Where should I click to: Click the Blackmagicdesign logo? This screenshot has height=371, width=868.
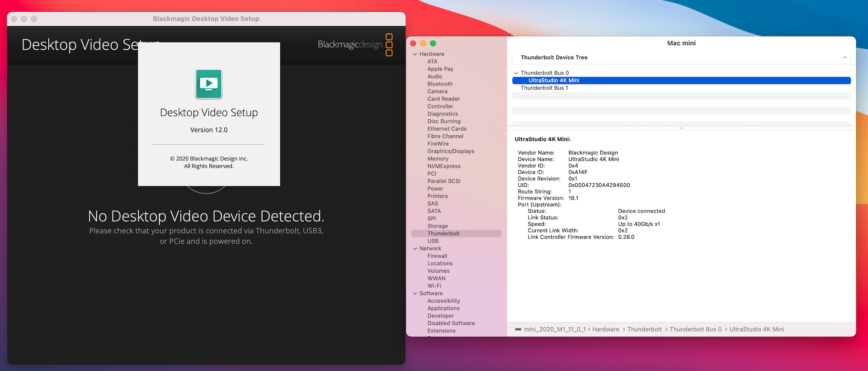coord(355,44)
